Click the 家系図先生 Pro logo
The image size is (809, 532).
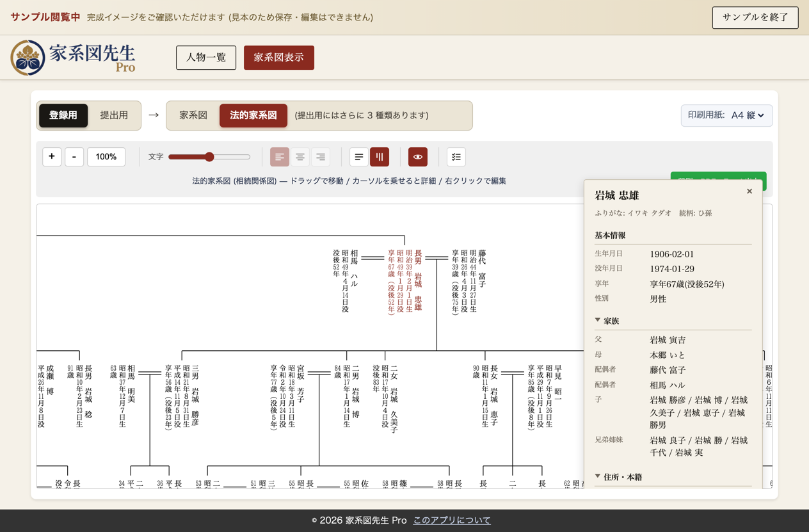(x=73, y=58)
